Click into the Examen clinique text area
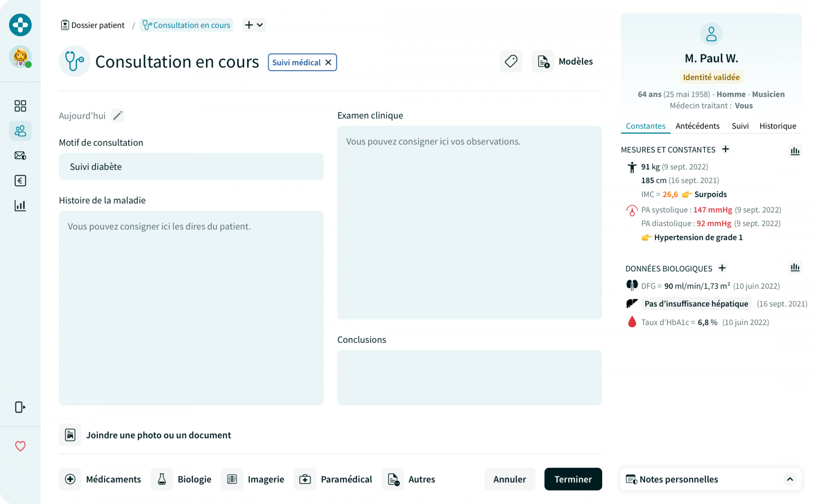The width and height of the screenshot is (815, 504). coord(470,222)
